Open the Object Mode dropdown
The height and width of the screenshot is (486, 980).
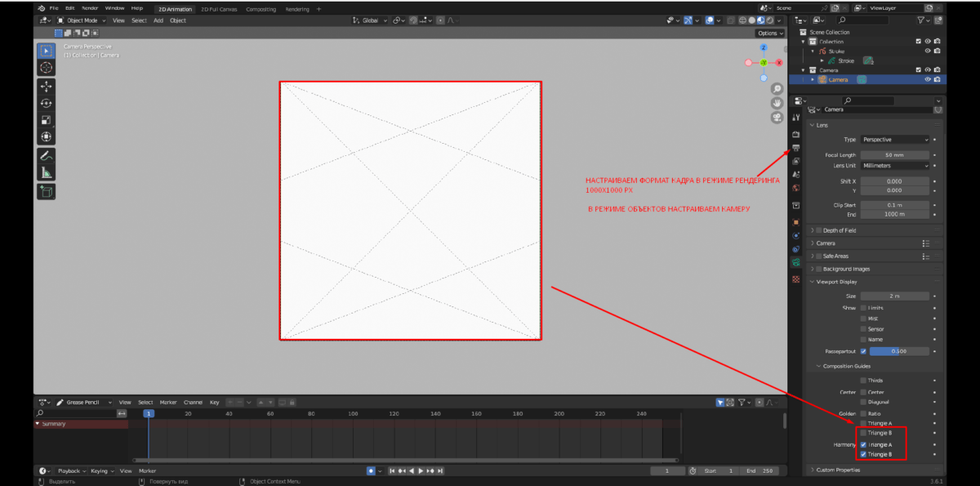(82, 20)
